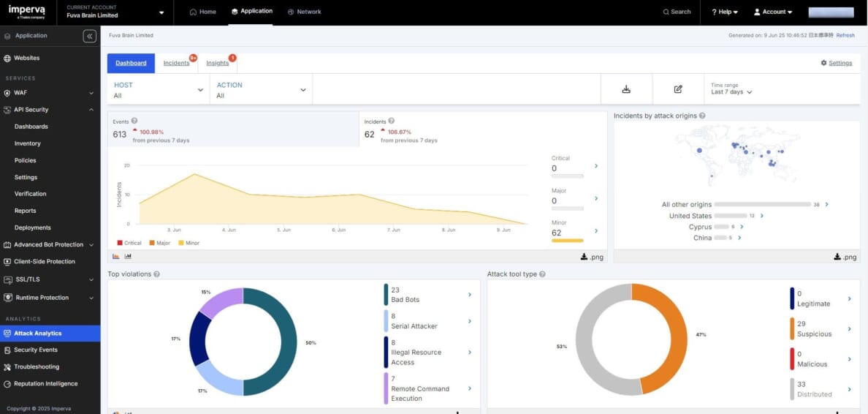Open Security Events in the sidebar
This screenshot has width=868, height=414.
(x=36, y=350)
